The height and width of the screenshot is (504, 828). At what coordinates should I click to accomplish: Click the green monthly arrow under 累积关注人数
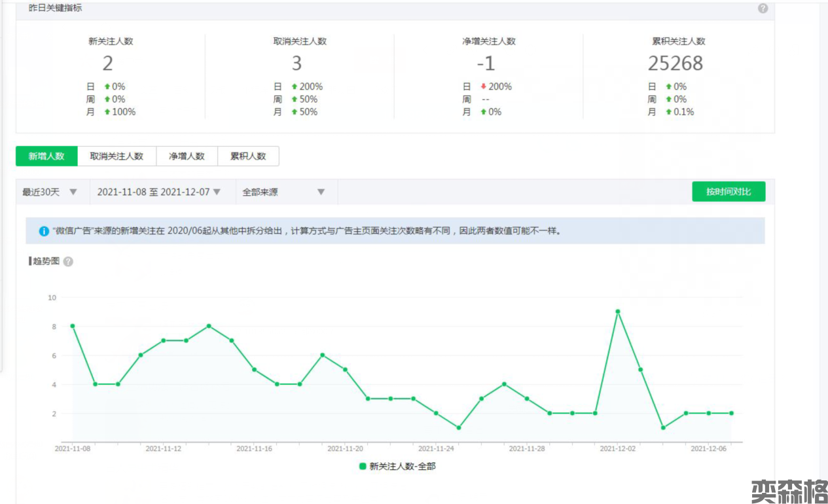(668, 112)
